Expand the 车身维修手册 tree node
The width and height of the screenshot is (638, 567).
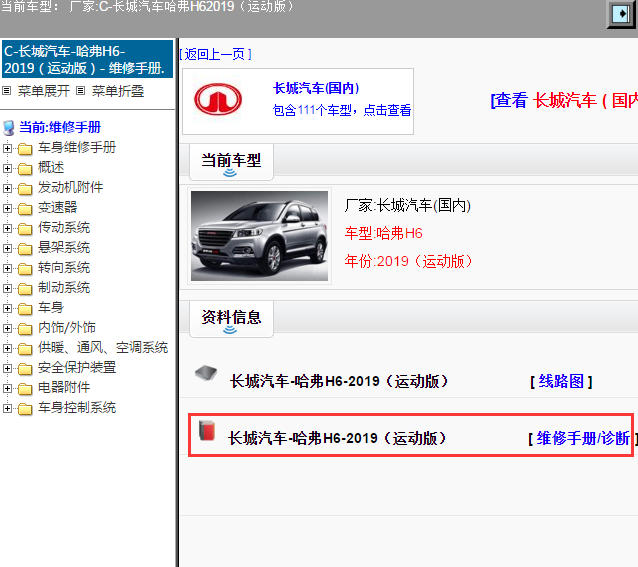[x=7, y=148]
